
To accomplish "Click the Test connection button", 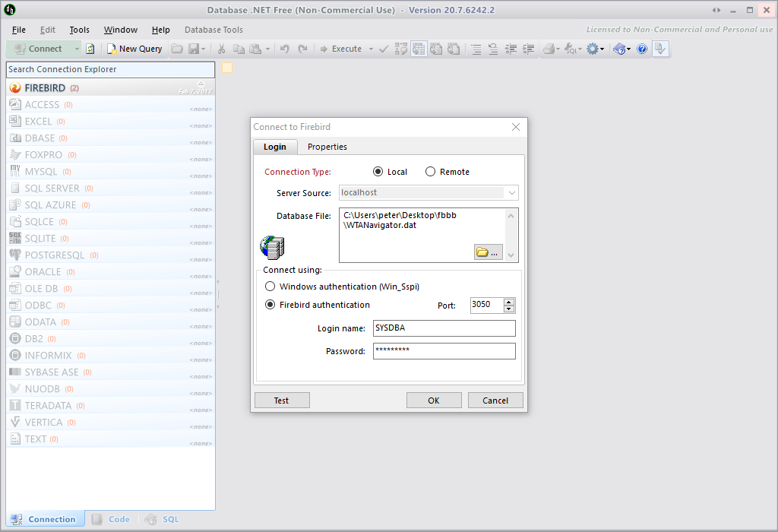I will [x=282, y=400].
